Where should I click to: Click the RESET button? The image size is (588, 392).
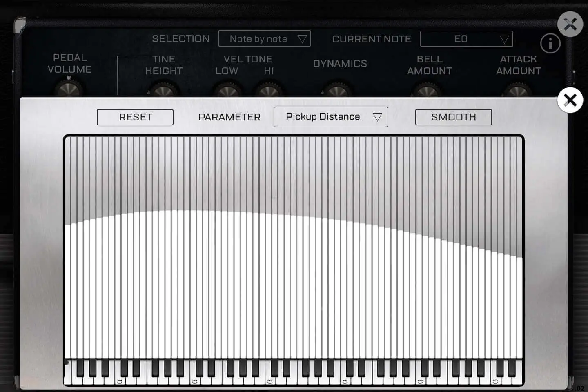(x=135, y=117)
